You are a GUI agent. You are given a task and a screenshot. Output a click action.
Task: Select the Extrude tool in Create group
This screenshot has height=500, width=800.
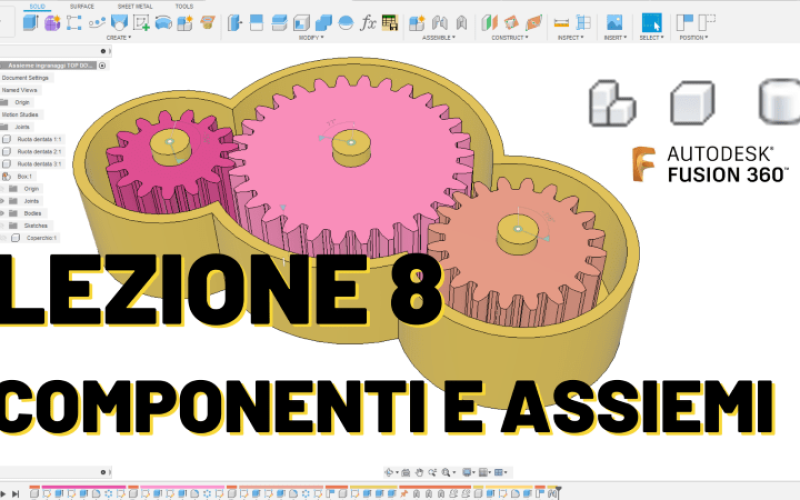(31, 23)
